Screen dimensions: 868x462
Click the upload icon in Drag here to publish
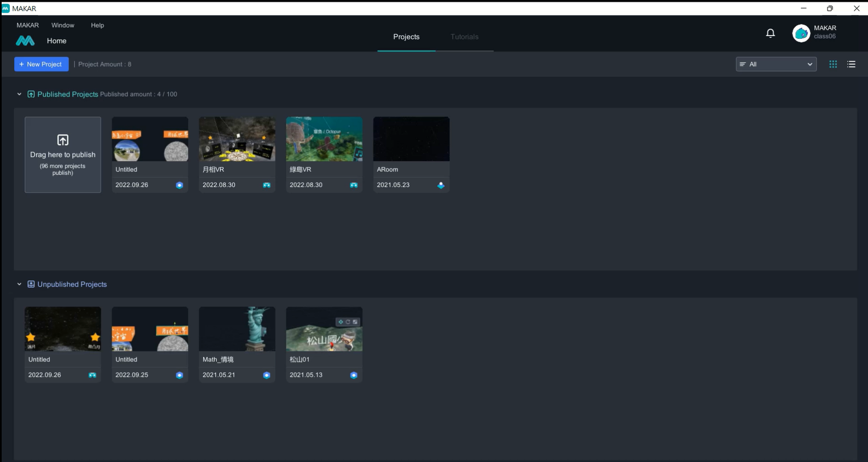point(63,140)
